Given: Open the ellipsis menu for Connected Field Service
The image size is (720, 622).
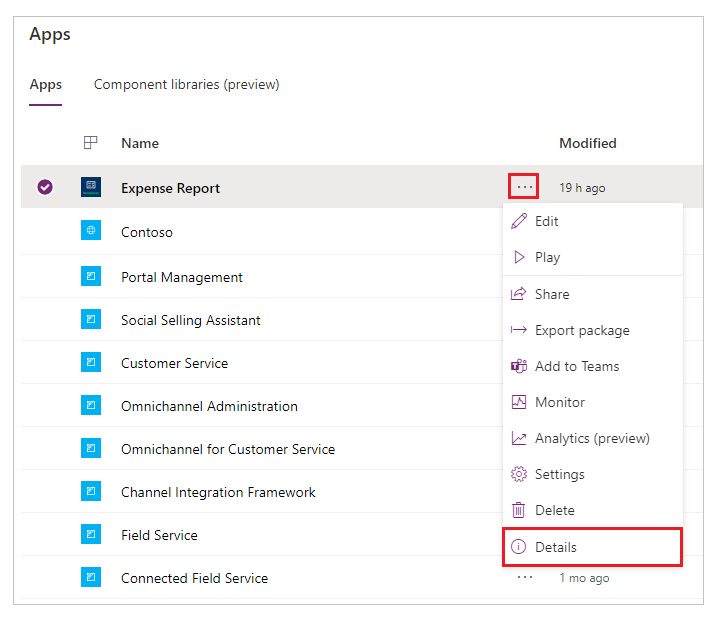Looking at the screenshot, I should click(524, 577).
